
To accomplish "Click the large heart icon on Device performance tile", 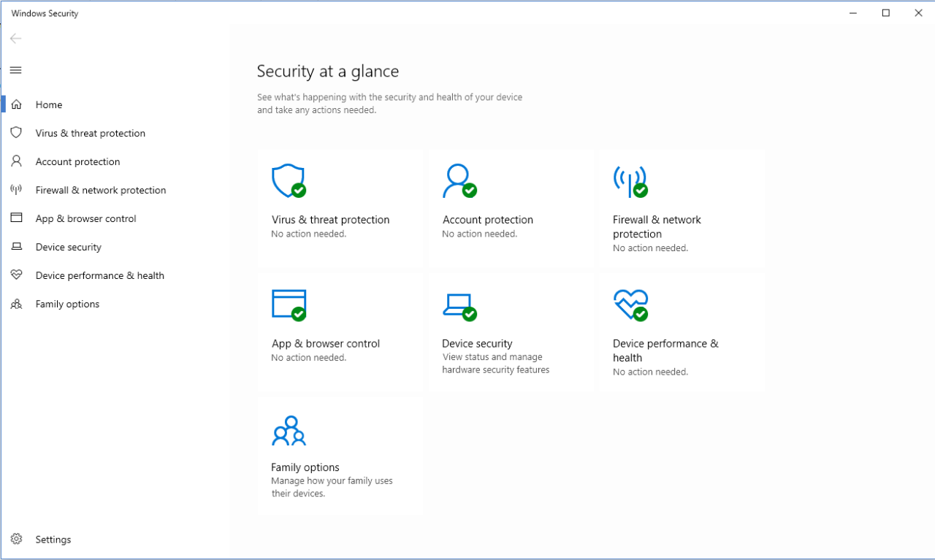I will click(x=630, y=304).
